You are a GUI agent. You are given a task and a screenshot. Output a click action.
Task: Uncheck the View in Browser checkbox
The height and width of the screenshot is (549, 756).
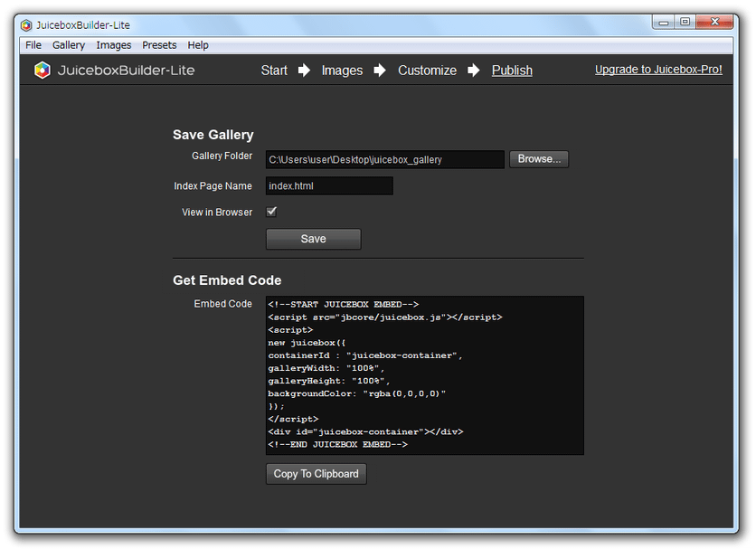(271, 212)
